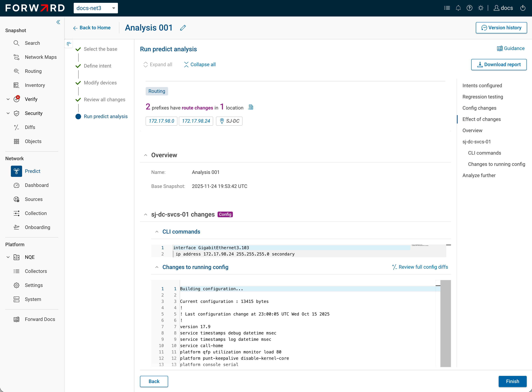Select the 172.17.98.24 prefix chip
The width and height of the screenshot is (532, 392).
(196, 121)
